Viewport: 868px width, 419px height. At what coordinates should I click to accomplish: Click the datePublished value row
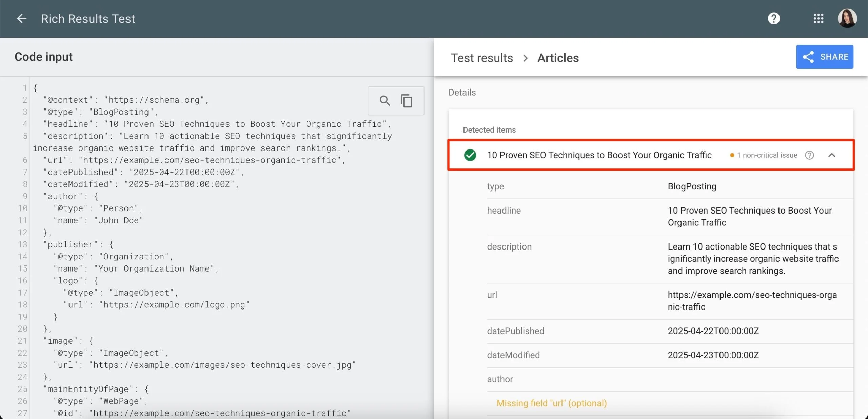click(x=713, y=331)
